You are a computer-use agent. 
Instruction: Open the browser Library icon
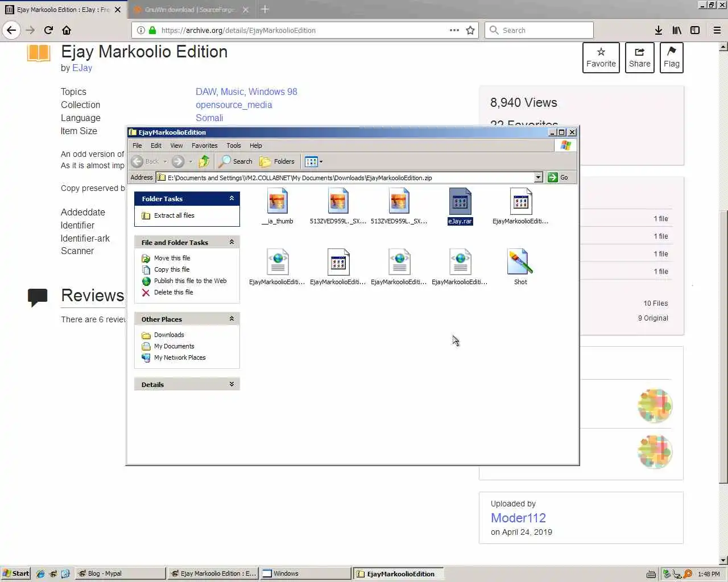point(677,30)
